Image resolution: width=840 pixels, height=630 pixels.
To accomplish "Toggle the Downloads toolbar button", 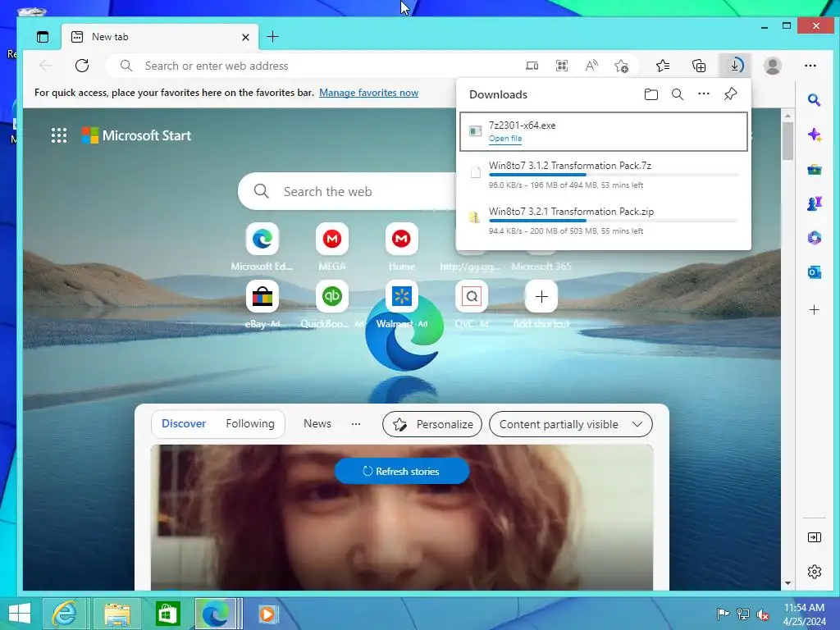I will click(735, 66).
